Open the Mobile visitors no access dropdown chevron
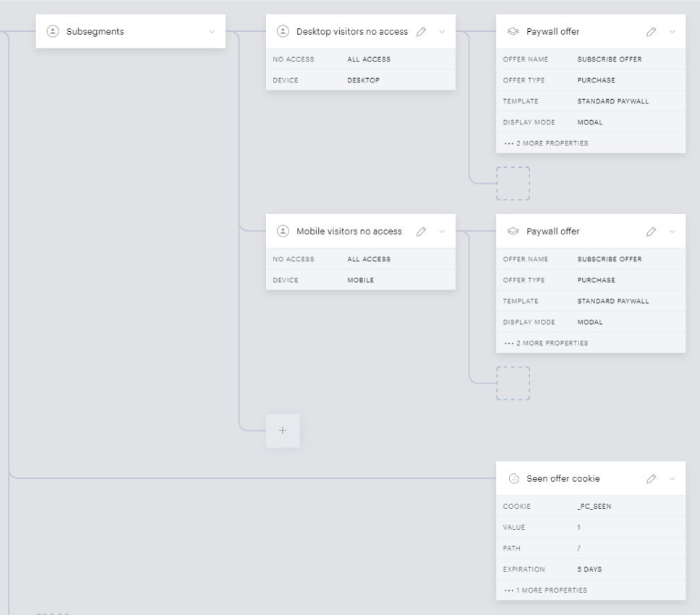Image resolution: width=700 pixels, height=615 pixels. tap(442, 232)
